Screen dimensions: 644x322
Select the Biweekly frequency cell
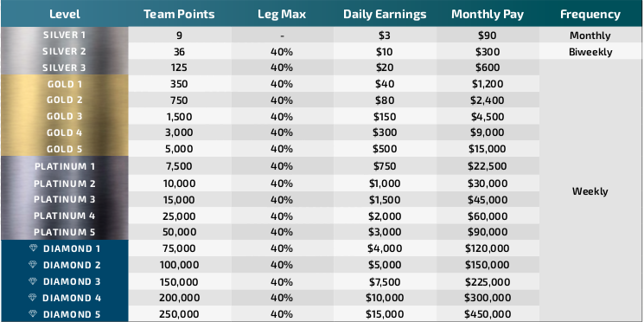click(591, 51)
